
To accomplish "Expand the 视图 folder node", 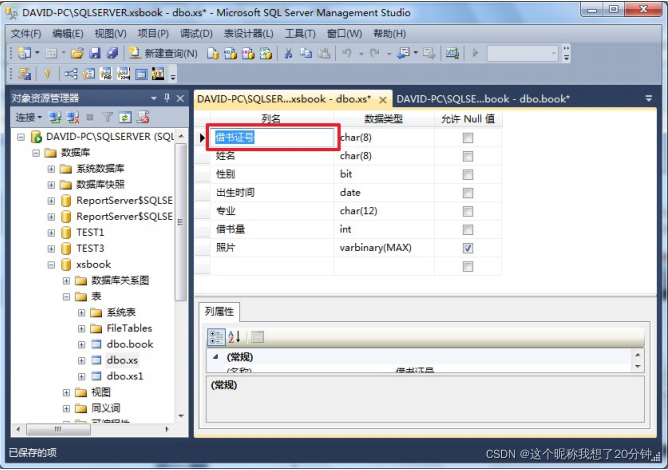I will [x=66, y=393].
